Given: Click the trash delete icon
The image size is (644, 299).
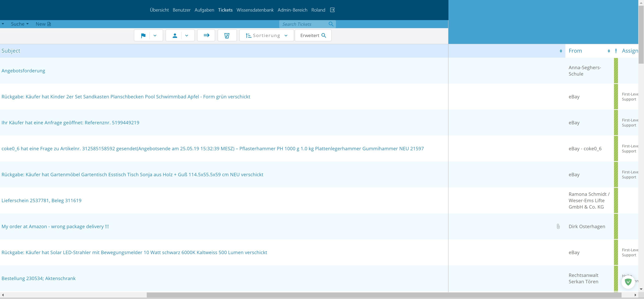Looking at the screenshot, I should 227,36.
